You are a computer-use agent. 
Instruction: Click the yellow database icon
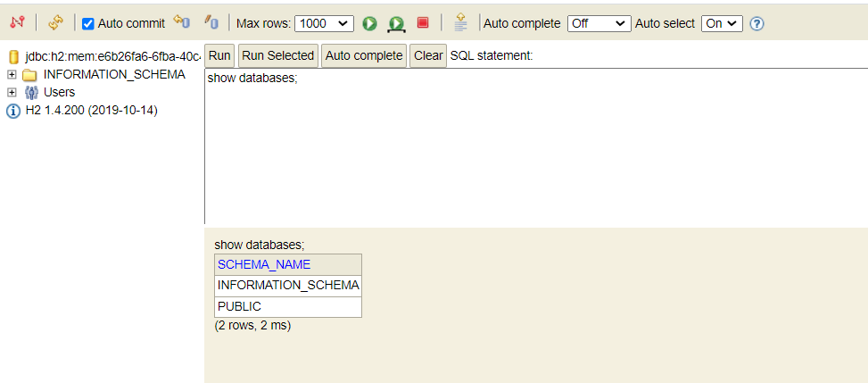tap(14, 56)
